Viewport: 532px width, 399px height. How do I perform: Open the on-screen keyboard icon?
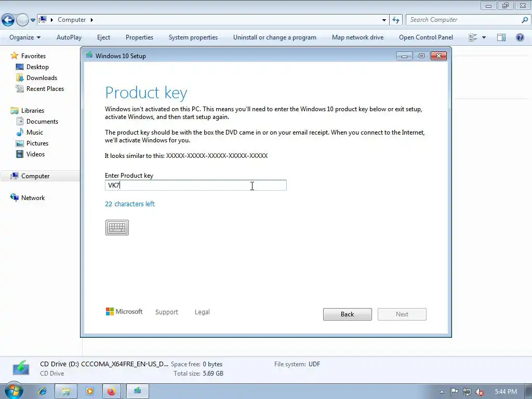click(x=117, y=228)
